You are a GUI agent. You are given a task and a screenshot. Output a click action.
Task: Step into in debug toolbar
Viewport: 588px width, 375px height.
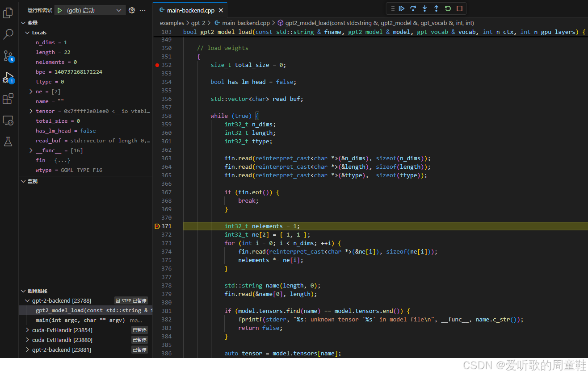[x=425, y=8]
